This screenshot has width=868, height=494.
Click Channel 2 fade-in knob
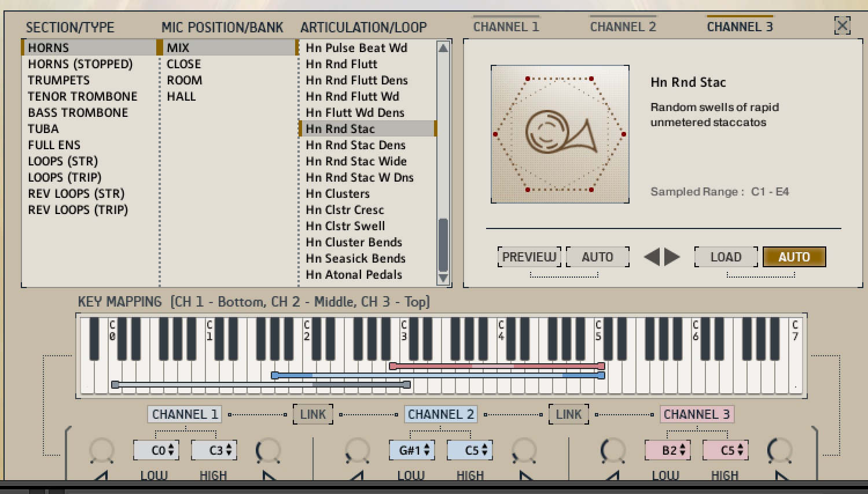(357, 451)
